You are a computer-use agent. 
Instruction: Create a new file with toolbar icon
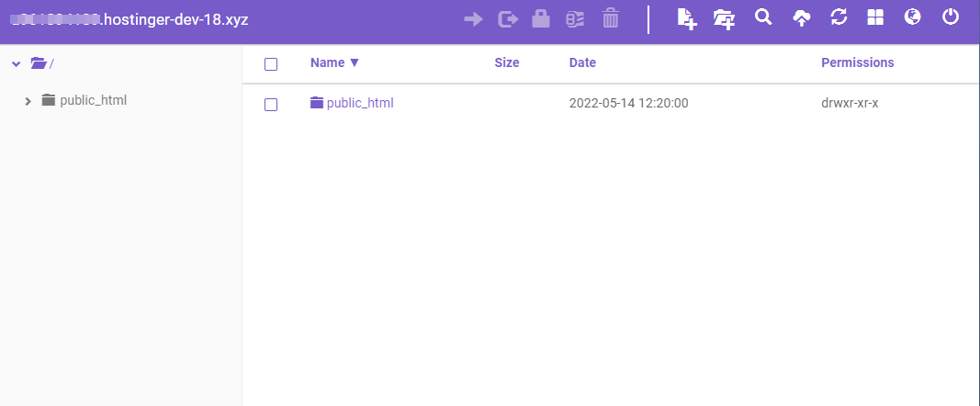click(687, 18)
